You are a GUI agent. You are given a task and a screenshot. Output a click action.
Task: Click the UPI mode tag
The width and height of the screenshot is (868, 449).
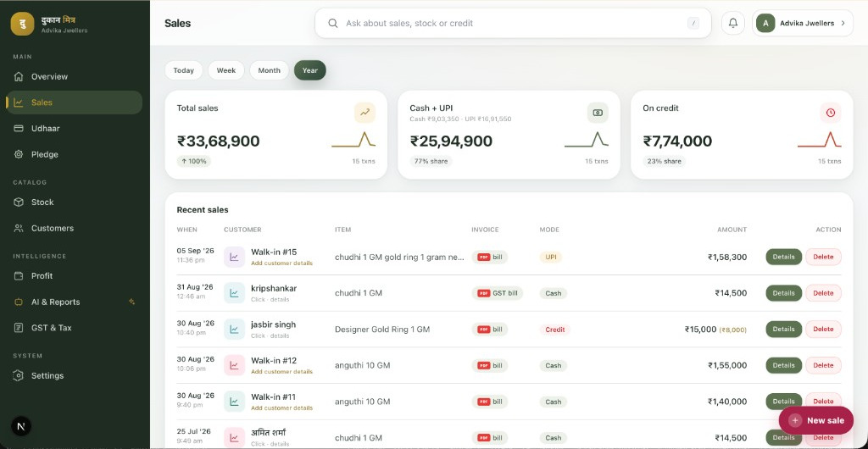pos(551,258)
